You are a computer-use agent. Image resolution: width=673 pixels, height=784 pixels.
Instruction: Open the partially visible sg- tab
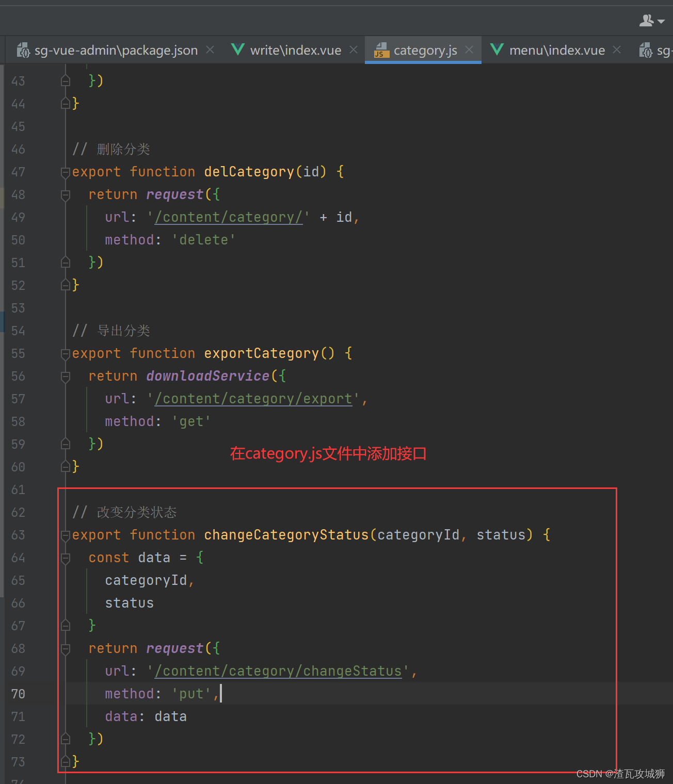pos(656,50)
